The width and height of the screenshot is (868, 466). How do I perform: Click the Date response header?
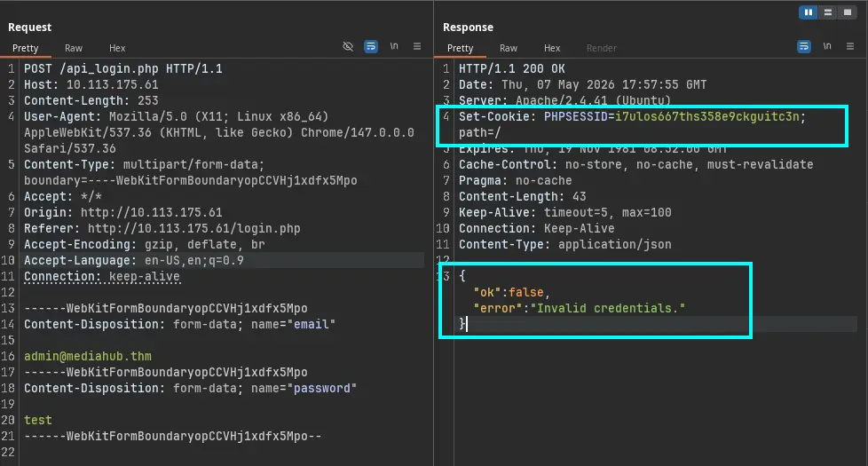pyautogui.click(x=582, y=84)
